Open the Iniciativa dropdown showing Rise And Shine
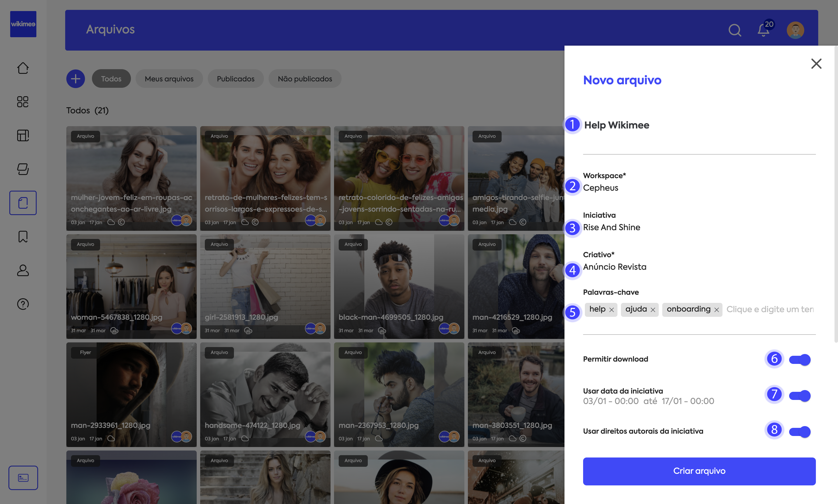The height and width of the screenshot is (504, 838). (611, 227)
